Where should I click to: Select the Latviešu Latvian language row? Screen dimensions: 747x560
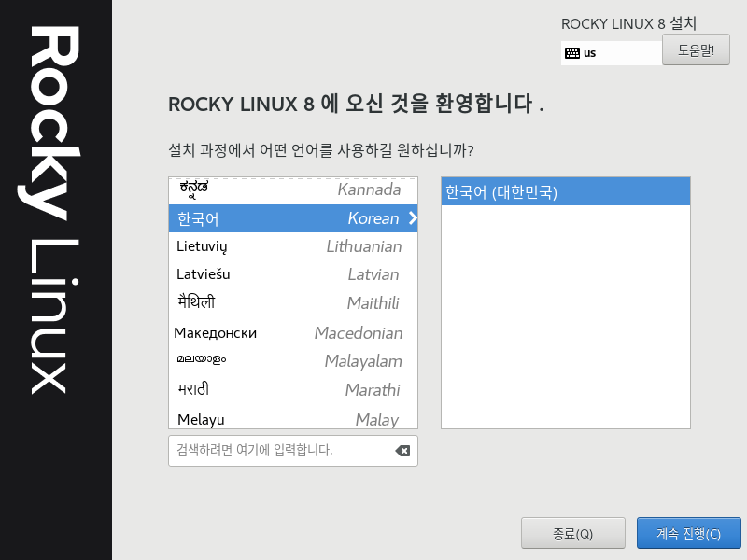293,274
